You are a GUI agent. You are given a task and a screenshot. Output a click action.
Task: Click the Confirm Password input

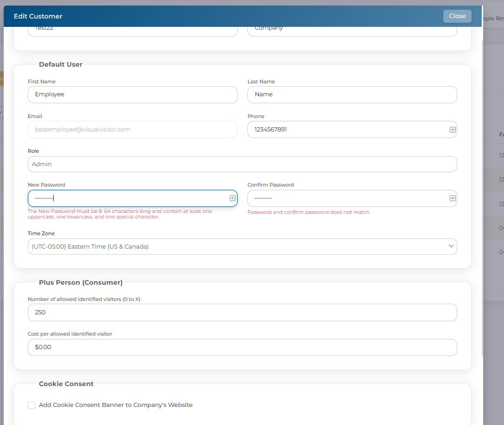click(347, 199)
